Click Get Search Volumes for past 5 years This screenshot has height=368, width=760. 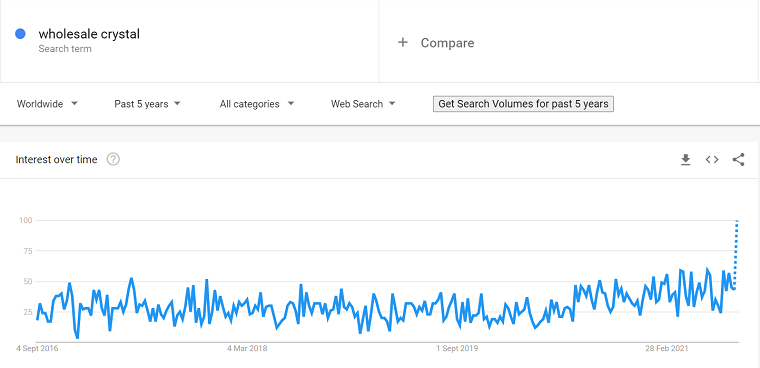[523, 104]
